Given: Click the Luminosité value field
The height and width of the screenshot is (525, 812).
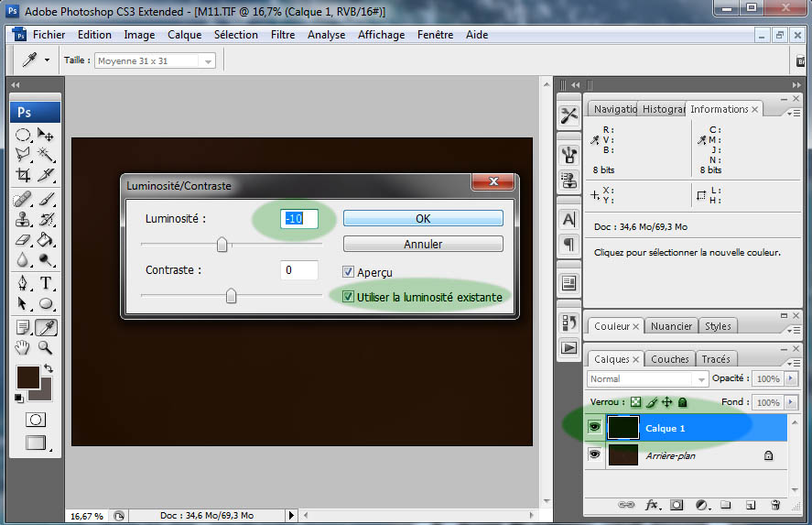Looking at the screenshot, I should (x=298, y=219).
